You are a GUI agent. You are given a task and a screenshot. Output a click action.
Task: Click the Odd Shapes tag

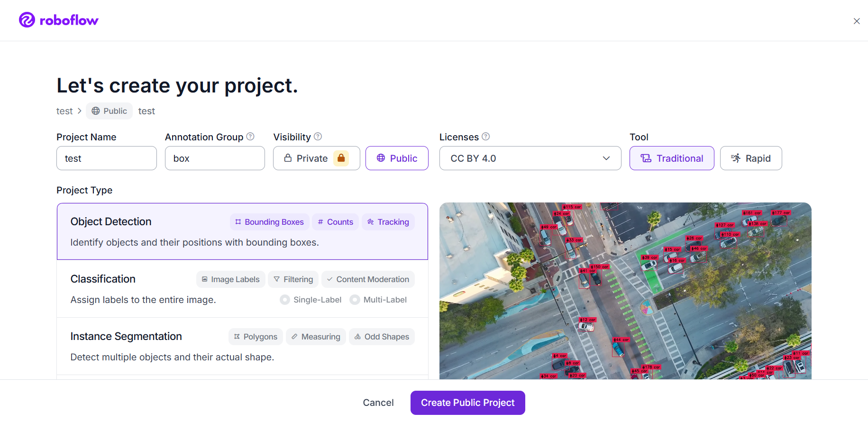click(382, 337)
